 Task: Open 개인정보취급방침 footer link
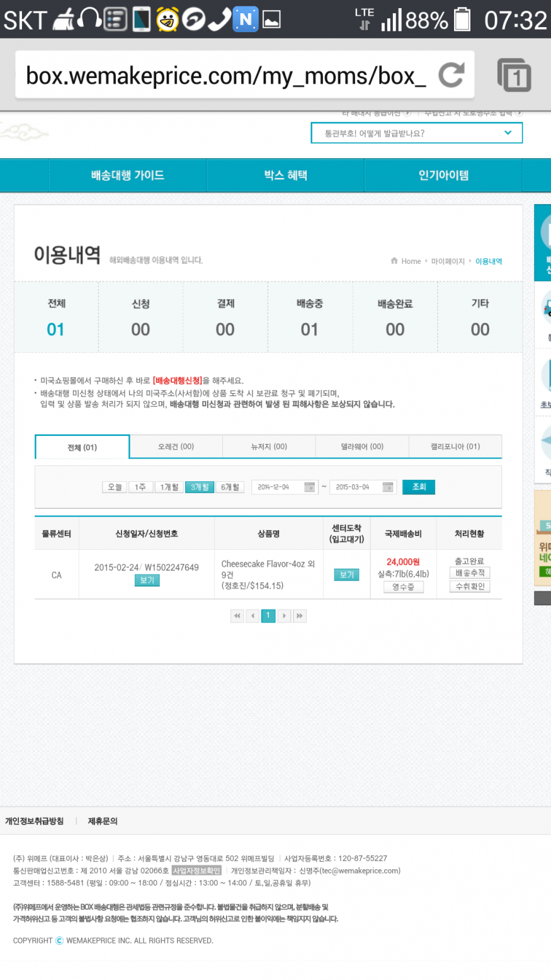pos(34,821)
